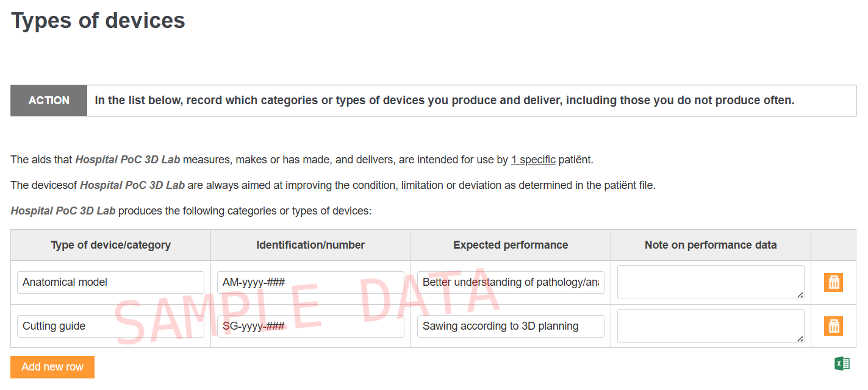The image size is (868, 390).
Task: Focus the note textarea in Cutting guide row
Action: [x=710, y=325]
